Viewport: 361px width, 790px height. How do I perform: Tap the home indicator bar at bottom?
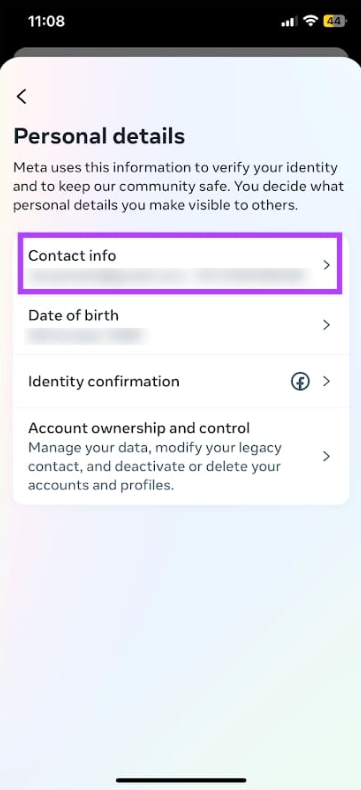(x=181, y=780)
